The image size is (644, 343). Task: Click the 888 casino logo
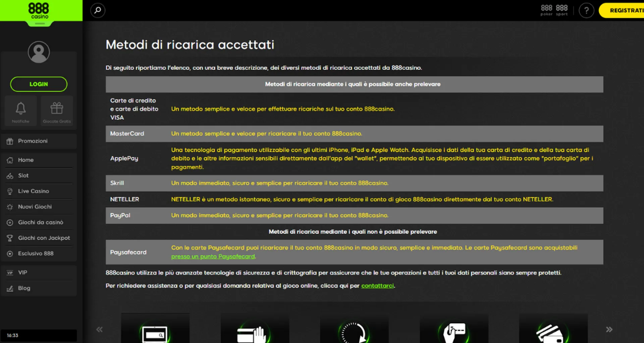click(x=39, y=11)
